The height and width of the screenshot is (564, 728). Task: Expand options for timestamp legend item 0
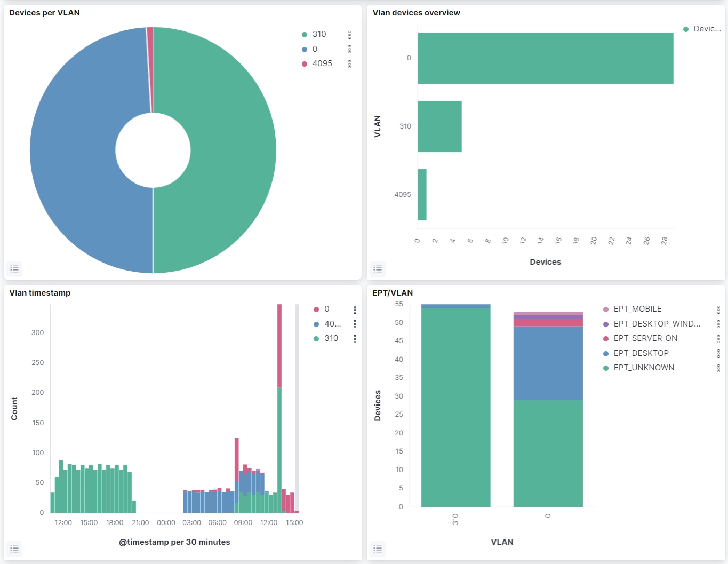click(x=355, y=309)
